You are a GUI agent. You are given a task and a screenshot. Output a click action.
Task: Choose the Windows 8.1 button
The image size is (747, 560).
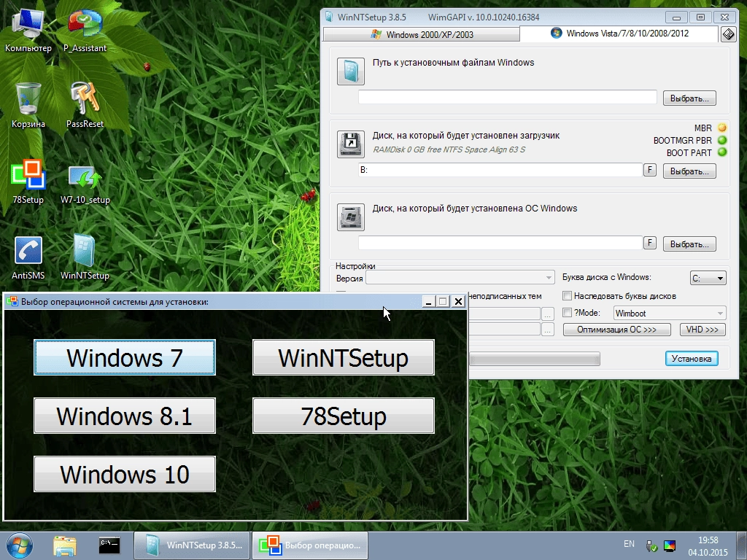coord(124,416)
